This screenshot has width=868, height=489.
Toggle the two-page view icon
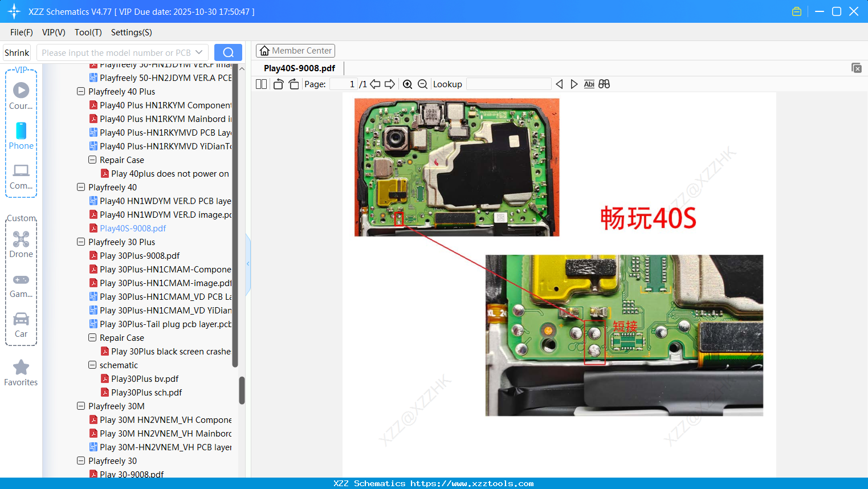261,84
